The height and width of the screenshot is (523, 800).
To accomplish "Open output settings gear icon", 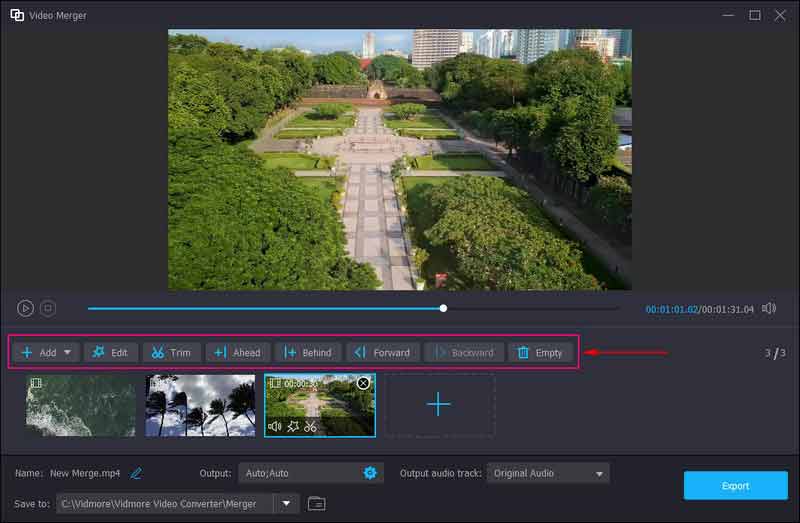I will click(x=370, y=473).
